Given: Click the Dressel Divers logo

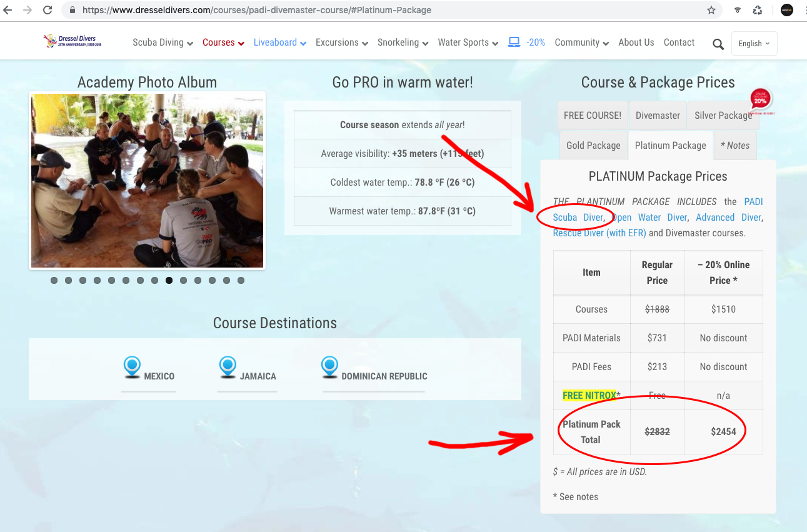Looking at the screenshot, I should [73, 42].
